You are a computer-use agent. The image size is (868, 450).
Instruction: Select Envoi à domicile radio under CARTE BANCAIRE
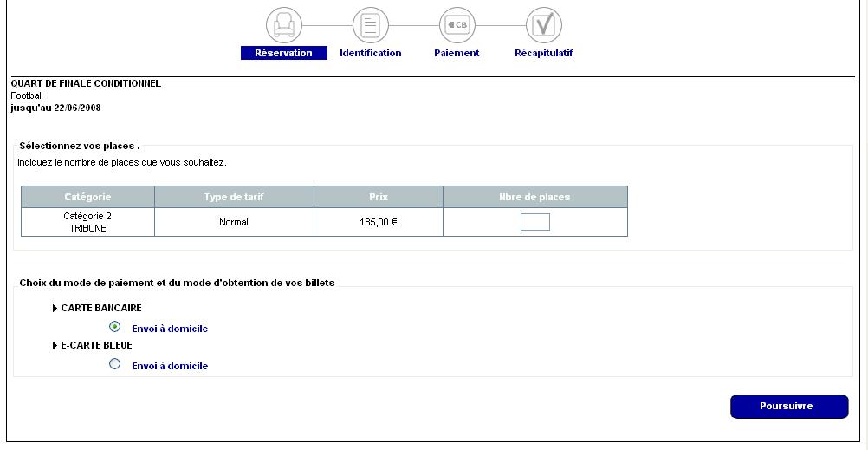click(115, 327)
